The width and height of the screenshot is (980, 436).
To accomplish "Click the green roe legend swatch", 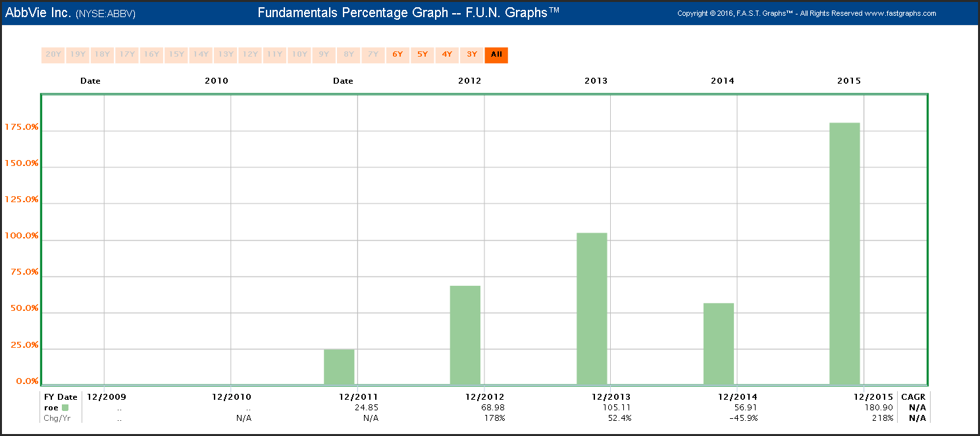I will click(65, 408).
